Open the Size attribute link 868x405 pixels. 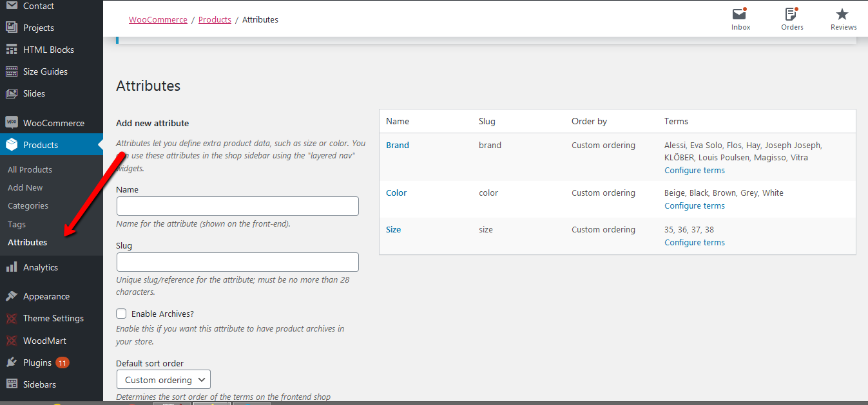[393, 229]
